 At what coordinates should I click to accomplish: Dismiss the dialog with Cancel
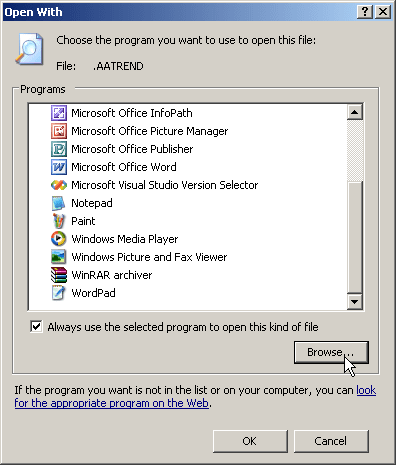coord(331,441)
